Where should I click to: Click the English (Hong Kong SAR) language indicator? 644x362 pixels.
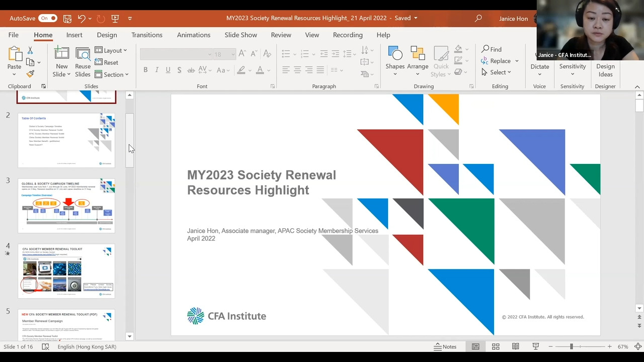tap(87, 346)
